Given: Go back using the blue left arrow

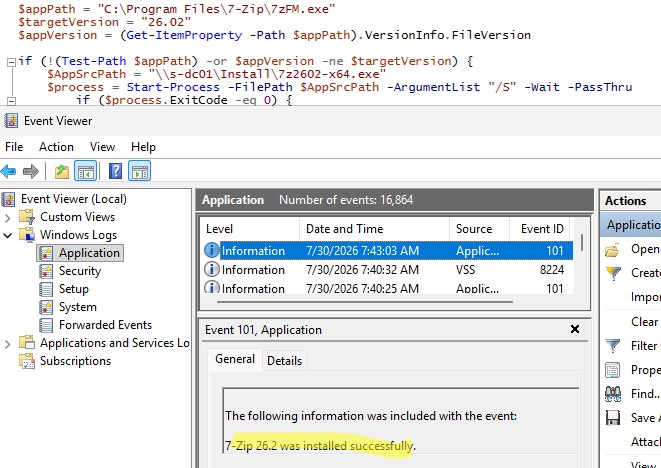Looking at the screenshot, I should [x=8, y=172].
